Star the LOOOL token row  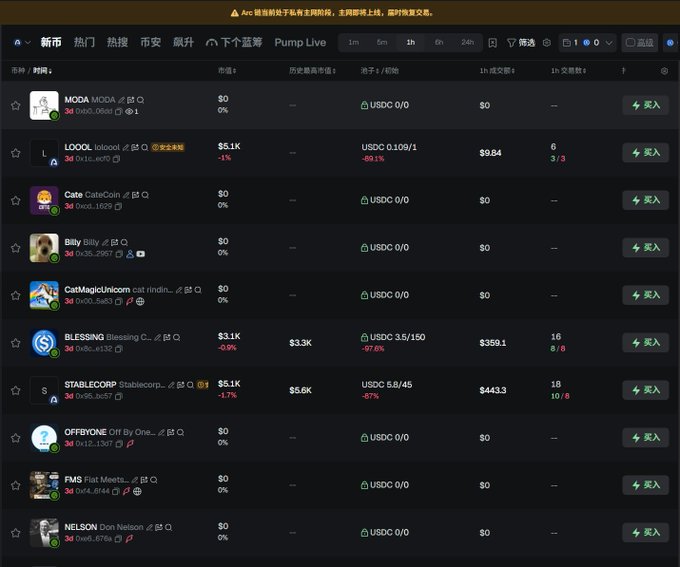click(x=16, y=153)
